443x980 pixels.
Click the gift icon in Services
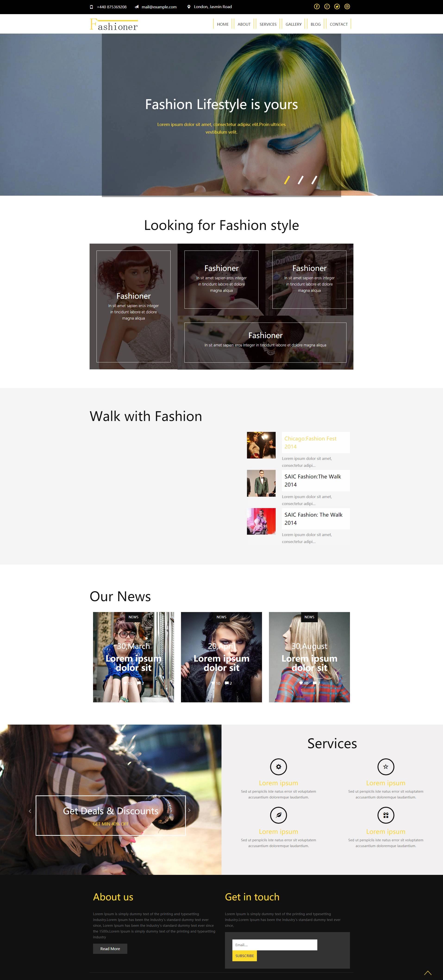[386, 815]
